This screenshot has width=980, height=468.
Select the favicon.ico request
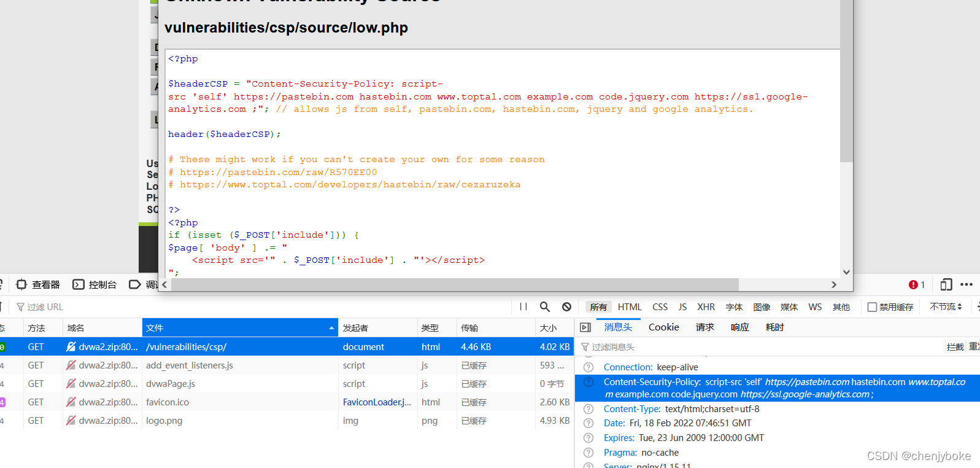pyautogui.click(x=287, y=402)
